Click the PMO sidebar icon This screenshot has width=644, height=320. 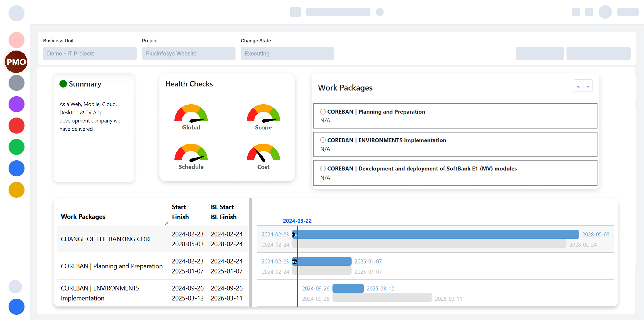16,62
